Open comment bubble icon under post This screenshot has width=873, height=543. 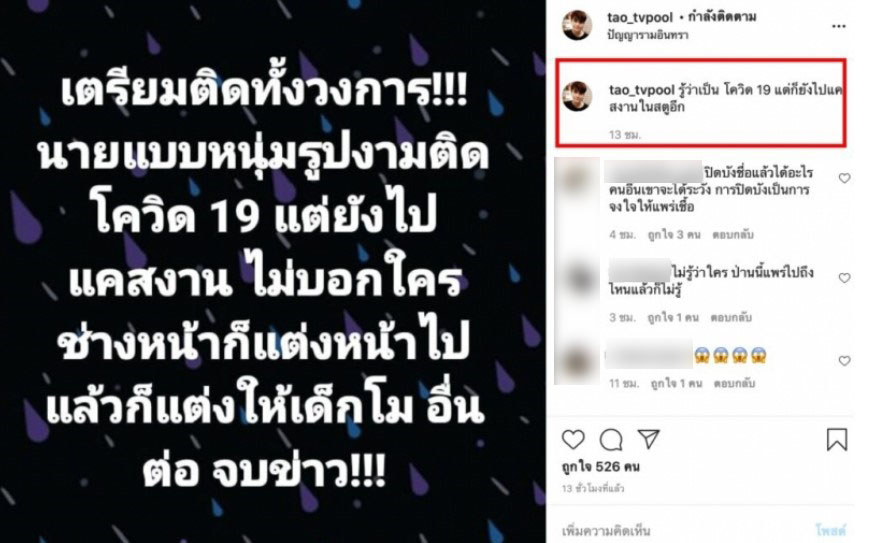point(611,440)
